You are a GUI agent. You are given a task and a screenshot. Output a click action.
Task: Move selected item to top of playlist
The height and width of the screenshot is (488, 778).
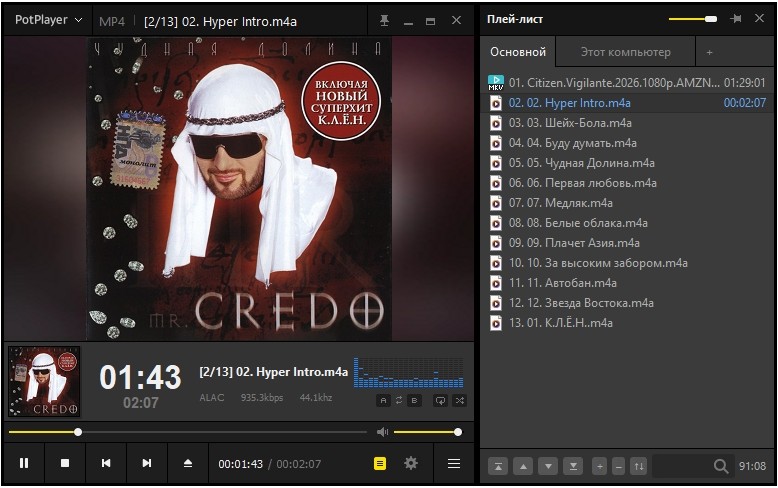498,466
